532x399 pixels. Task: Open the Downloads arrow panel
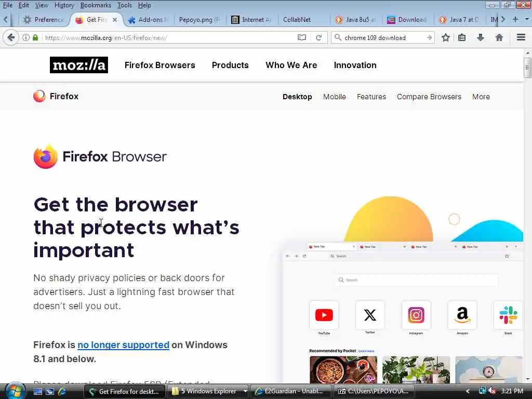coord(481,37)
